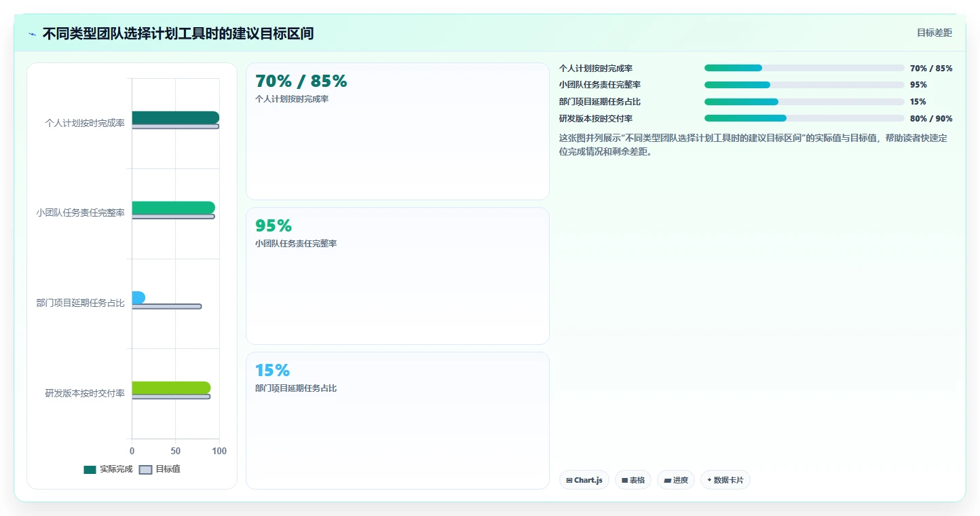Click the 个人计划按时完成率 caption in the first card

(x=292, y=99)
